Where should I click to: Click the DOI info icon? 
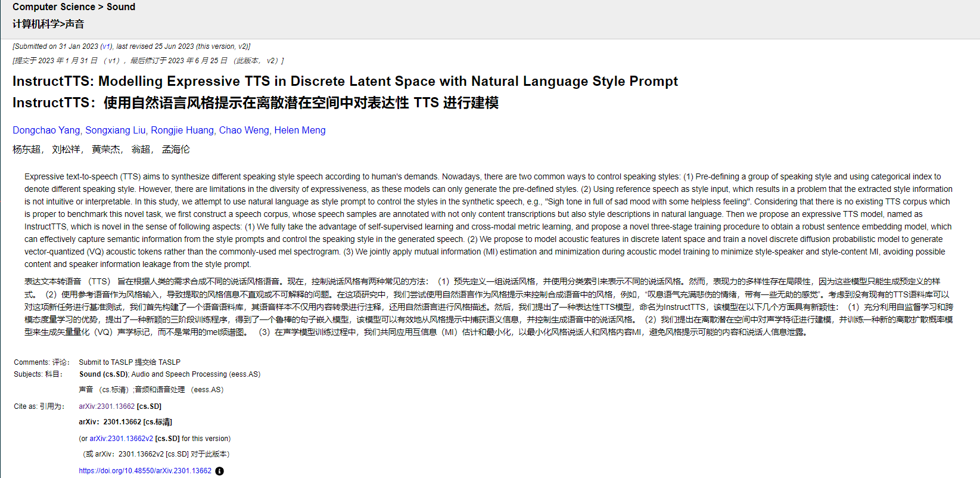219,471
